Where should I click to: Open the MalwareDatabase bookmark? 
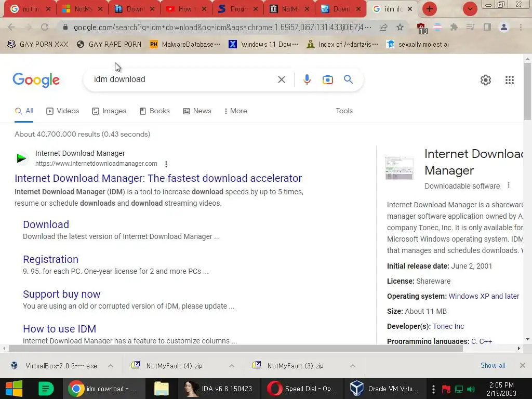click(185, 45)
